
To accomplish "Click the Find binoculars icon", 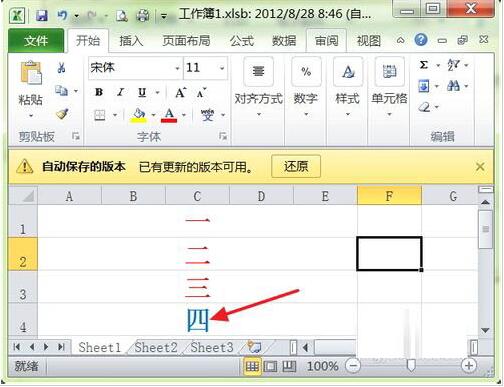I will [x=453, y=86].
